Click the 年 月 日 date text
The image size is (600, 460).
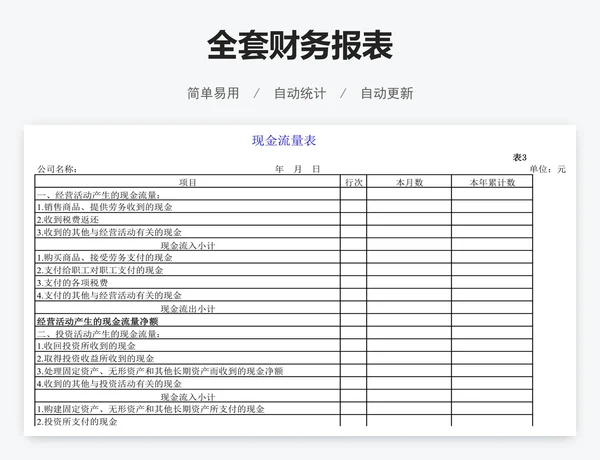(297, 169)
